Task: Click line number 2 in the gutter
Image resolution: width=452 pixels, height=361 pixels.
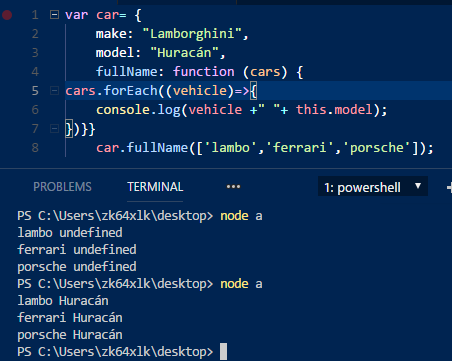Action: coord(35,34)
